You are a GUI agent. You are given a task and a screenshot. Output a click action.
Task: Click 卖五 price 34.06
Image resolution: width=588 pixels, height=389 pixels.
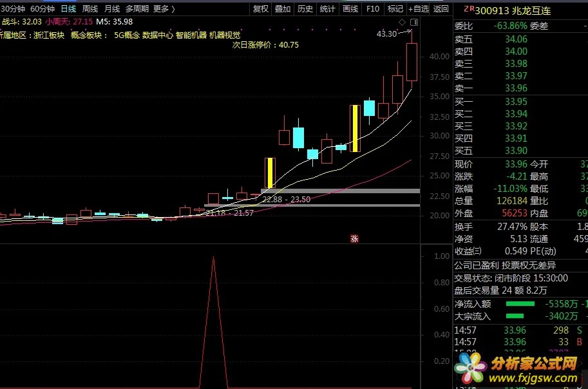click(x=516, y=39)
